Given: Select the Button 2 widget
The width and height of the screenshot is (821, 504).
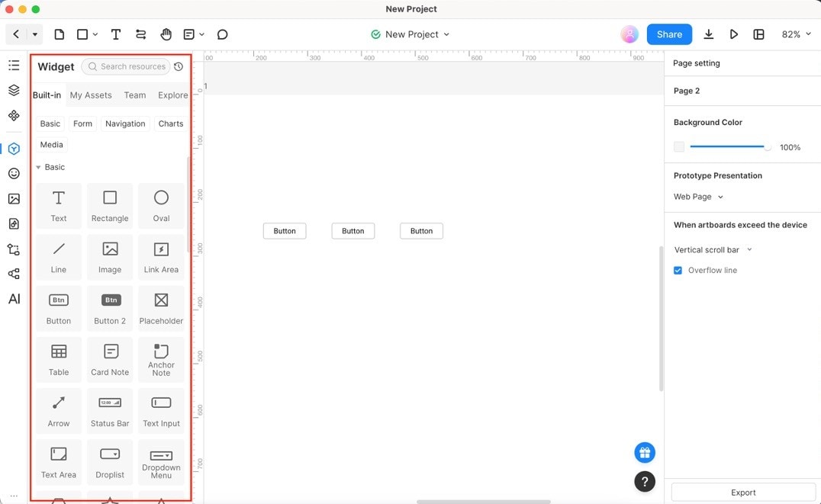Looking at the screenshot, I should coord(110,308).
